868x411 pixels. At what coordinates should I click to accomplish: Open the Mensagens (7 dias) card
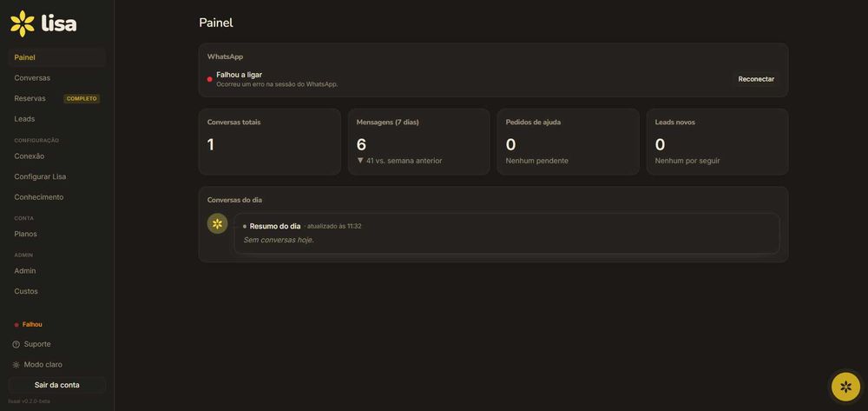click(x=419, y=142)
